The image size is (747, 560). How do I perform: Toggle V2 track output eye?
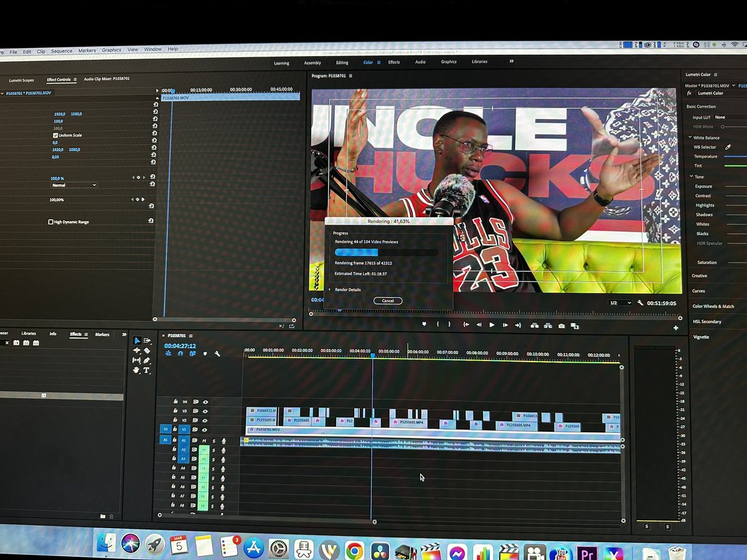pos(205,421)
